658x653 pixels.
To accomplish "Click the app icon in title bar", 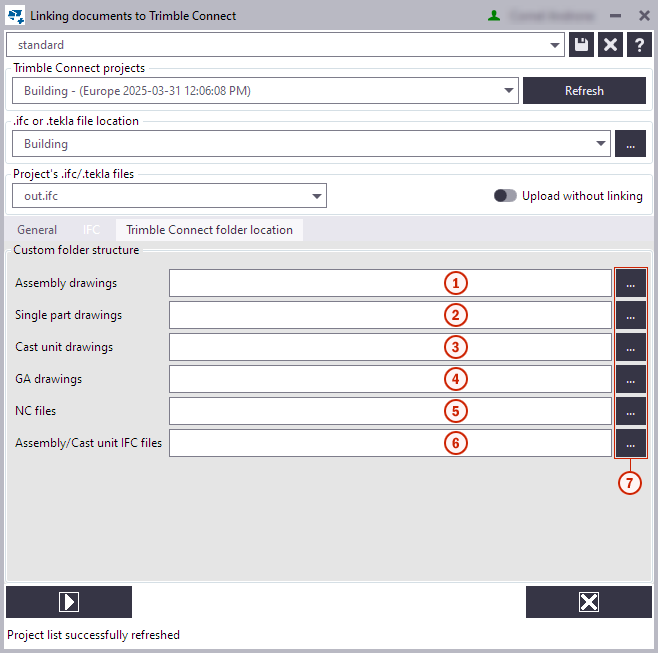I will coord(16,16).
